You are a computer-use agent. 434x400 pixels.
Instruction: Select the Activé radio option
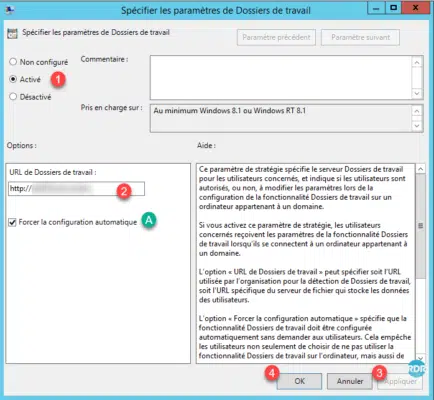click(13, 79)
